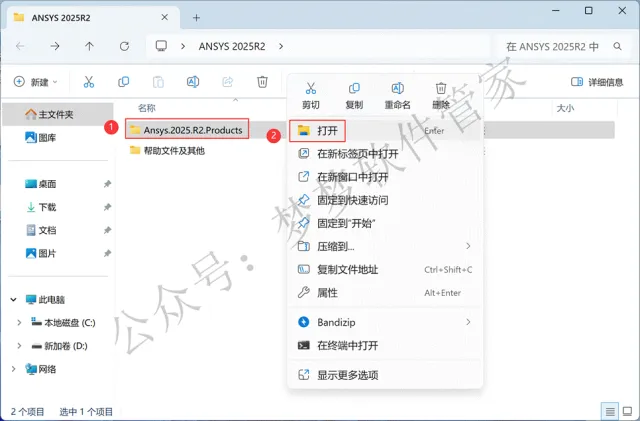Click 重命名 in the context menu
This screenshot has height=421, width=640.
[x=398, y=96]
